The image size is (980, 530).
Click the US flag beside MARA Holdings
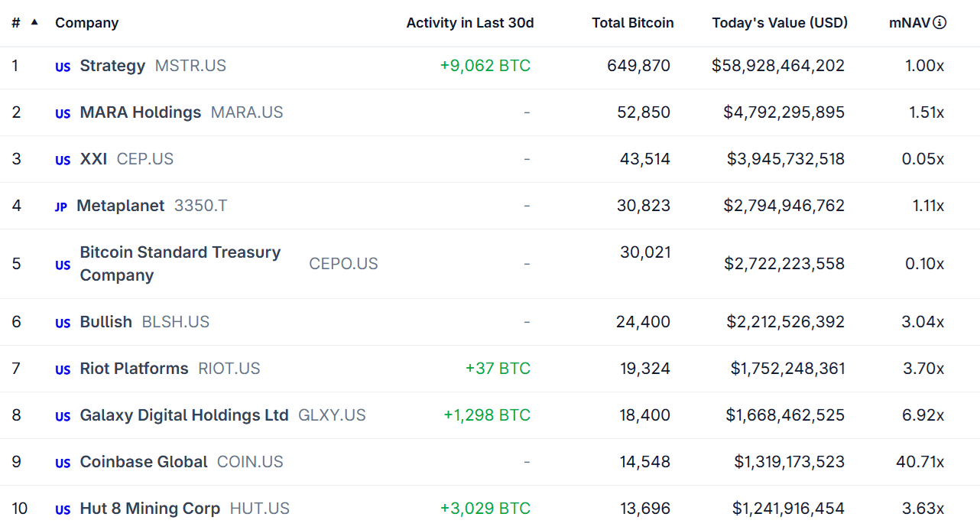(62, 112)
